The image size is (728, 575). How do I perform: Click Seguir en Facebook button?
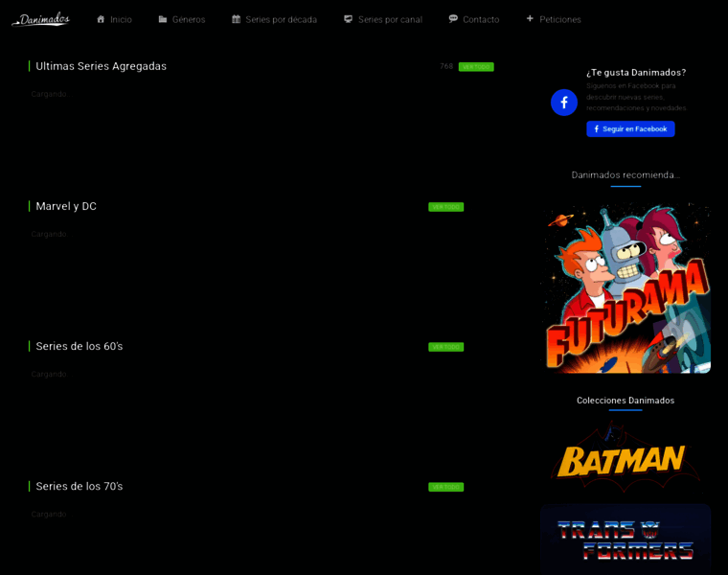coord(630,128)
